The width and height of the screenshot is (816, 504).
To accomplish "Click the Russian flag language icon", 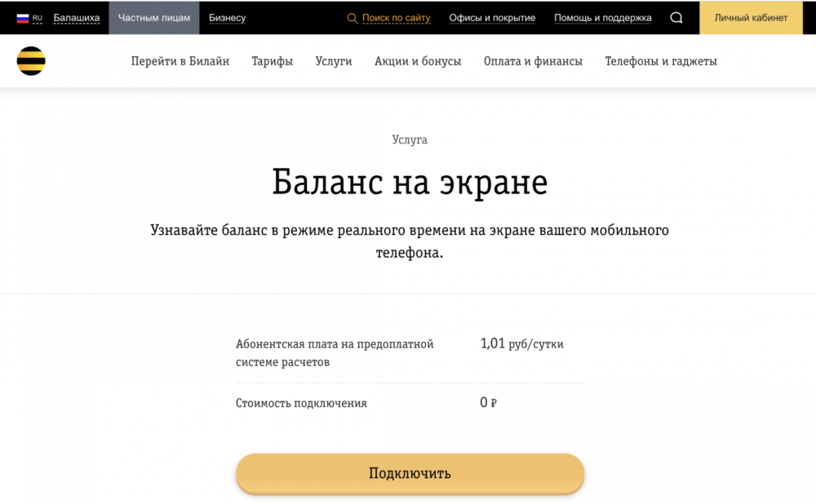I will tap(23, 18).
